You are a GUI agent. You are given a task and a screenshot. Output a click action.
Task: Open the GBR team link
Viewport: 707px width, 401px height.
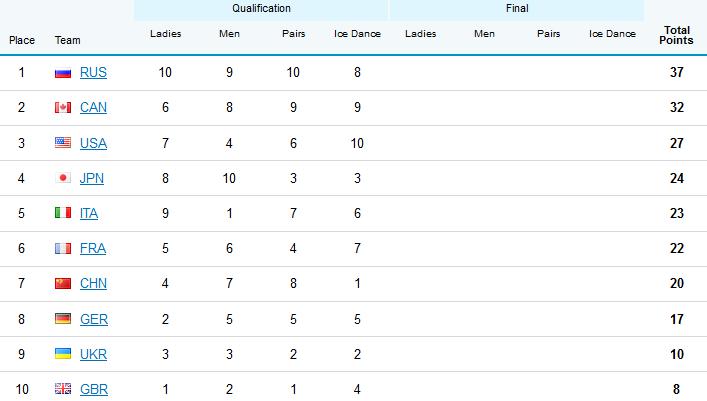tap(93, 389)
